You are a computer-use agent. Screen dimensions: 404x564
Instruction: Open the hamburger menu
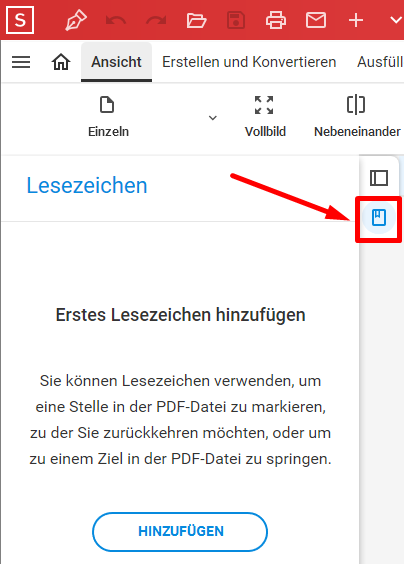(21, 62)
